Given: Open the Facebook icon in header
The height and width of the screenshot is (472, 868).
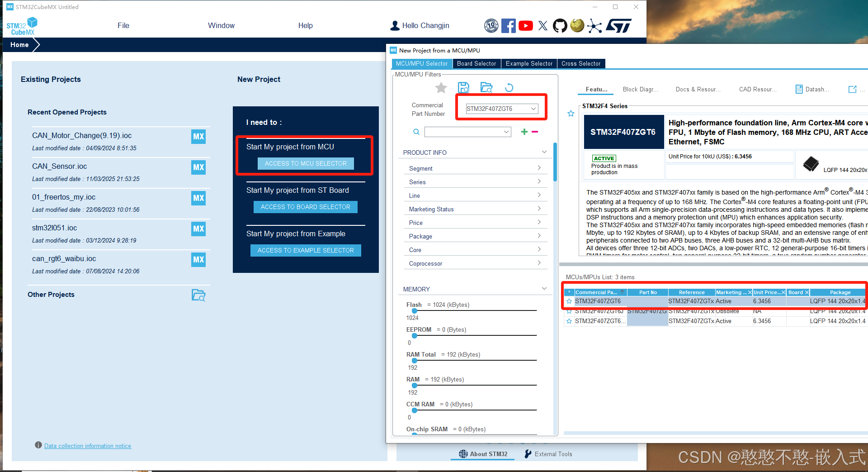Looking at the screenshot, I should (509, 25).
